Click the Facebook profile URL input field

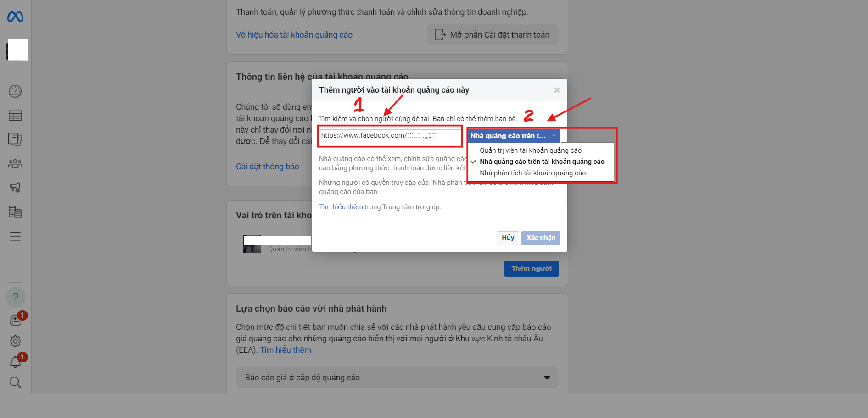pyautogui.click(x=390, y=135)
